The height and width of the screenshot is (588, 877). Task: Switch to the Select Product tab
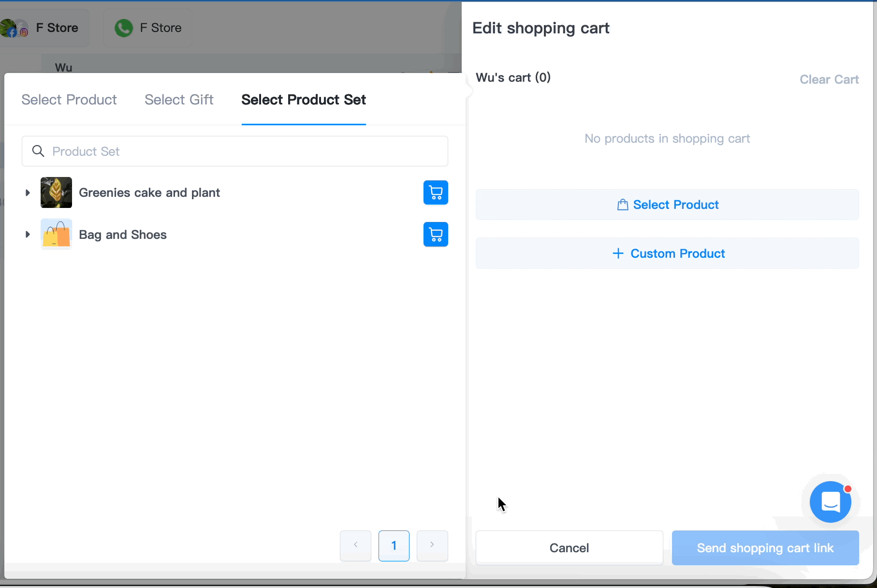click(69, 100)
